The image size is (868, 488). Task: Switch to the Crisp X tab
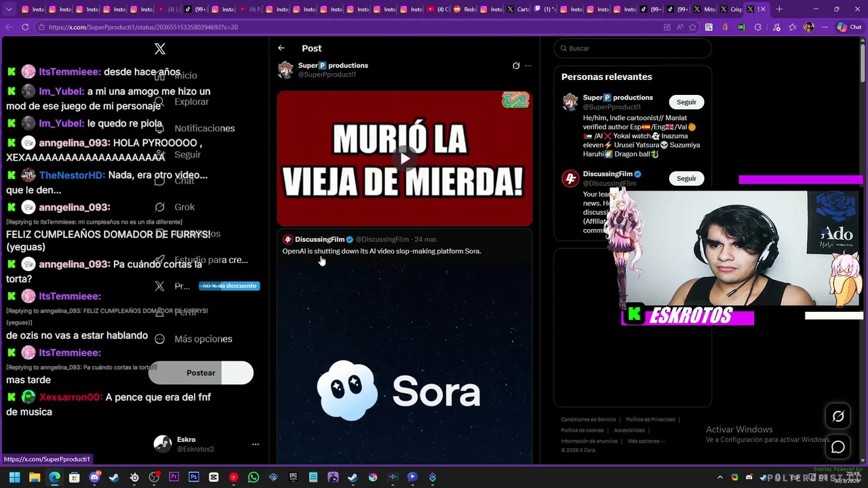point(730,9)
